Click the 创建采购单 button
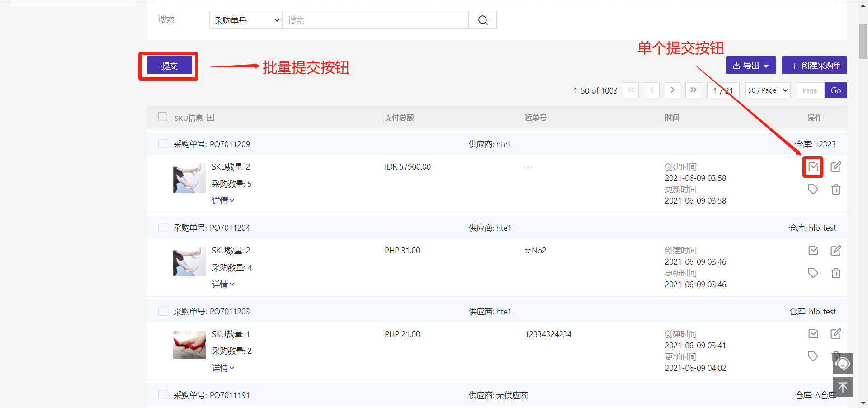Viewport: 868px width, 408px height. point(814,66)
